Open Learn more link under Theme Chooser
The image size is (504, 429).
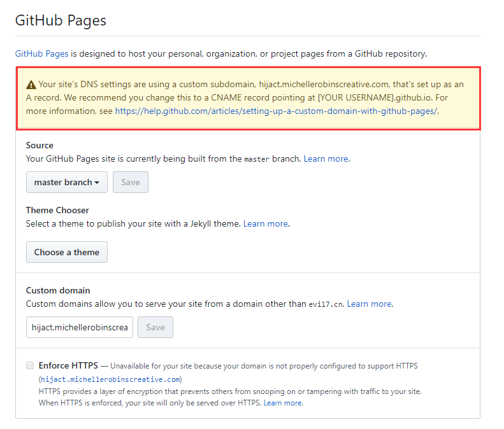point(266,223)
